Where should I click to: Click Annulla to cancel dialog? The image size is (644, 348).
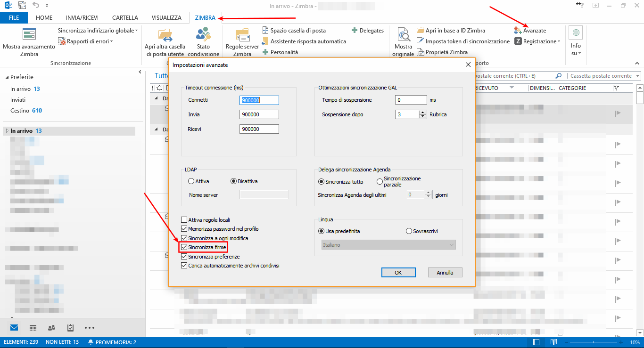445,273
